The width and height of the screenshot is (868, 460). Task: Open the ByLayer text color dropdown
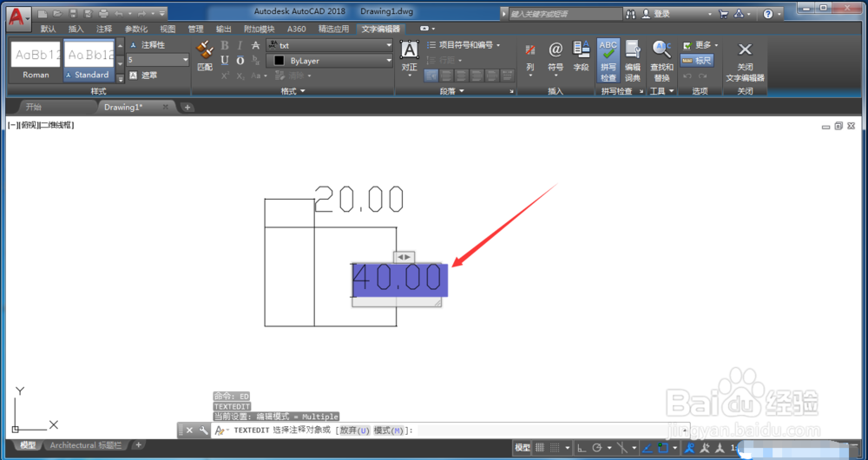[x=330, y=61]
